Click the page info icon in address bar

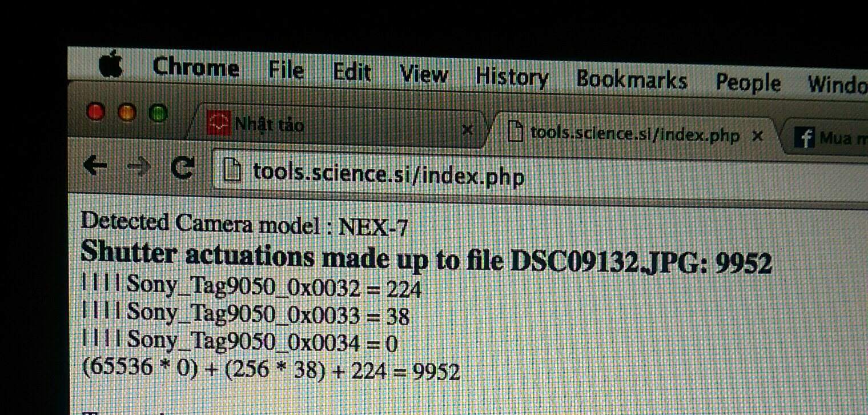[232, 171]
